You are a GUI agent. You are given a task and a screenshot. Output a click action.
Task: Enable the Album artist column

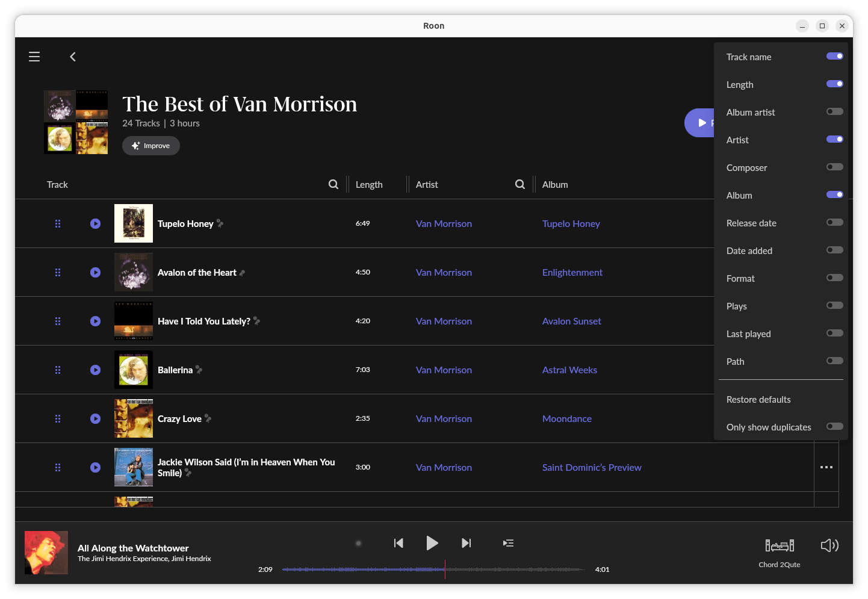[x=835, y=111]
